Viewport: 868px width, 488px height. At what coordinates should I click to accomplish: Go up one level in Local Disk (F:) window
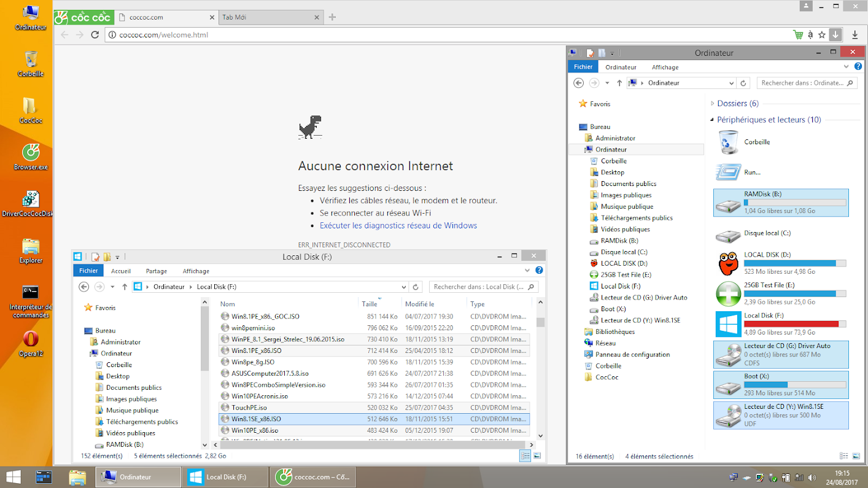tap(125, 287)
